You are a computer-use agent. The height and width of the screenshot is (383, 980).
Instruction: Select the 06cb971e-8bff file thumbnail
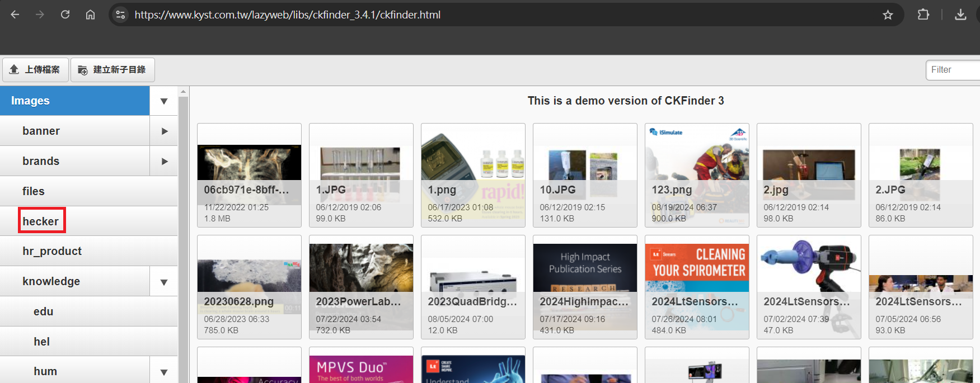(249, 175)
